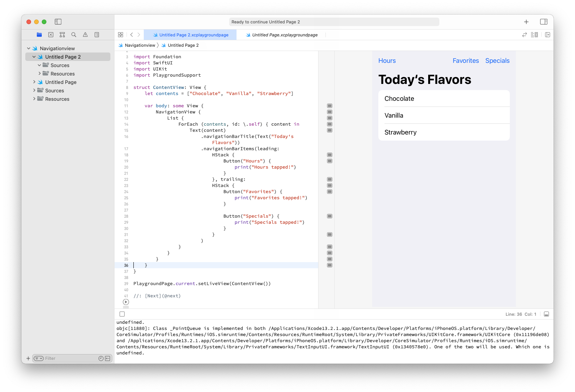Open the Report navigator icon

[x=97, y=34]
